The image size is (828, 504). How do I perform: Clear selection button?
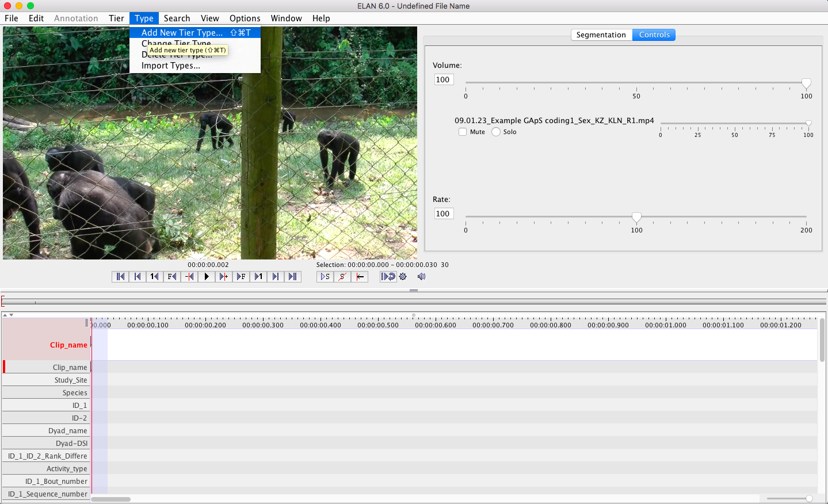[342, 277]
